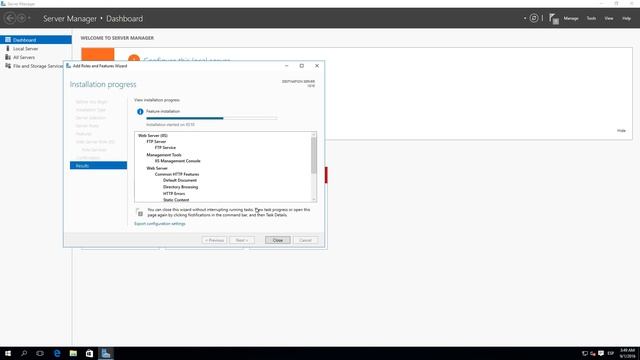Launch Microsoft Edge from the taskbar
This screenshot has width=640, height=360.
57,353
